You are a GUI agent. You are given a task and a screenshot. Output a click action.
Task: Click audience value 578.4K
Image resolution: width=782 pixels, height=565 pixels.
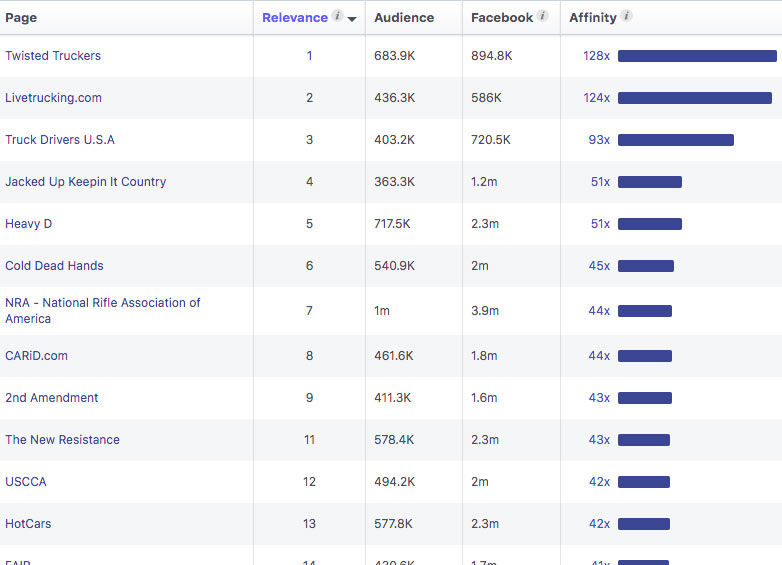[394, 440]
